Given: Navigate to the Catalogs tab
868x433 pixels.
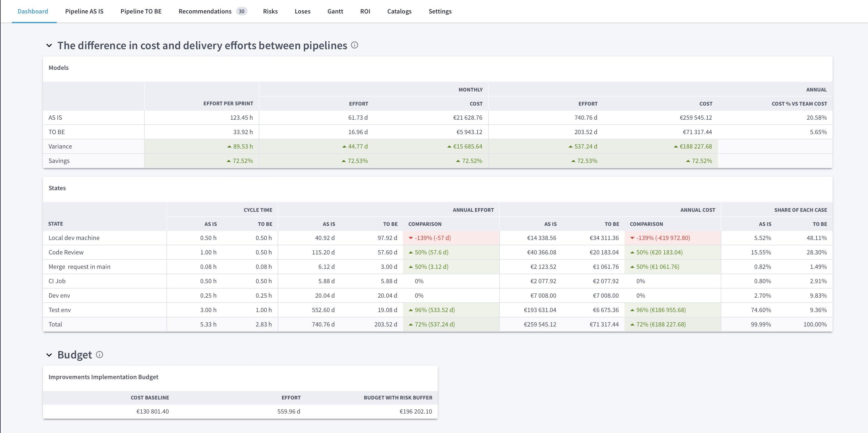Looking at the screenshot, I should tap(399, 11).
